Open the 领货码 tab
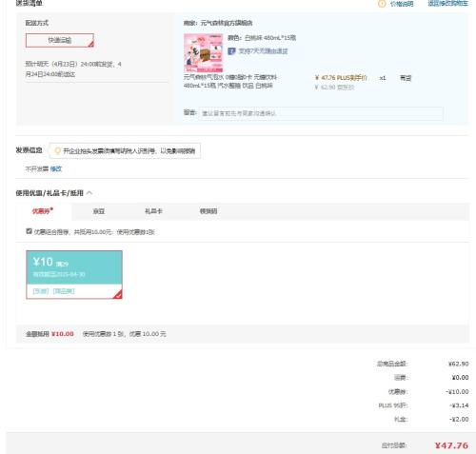 (208, 211)
